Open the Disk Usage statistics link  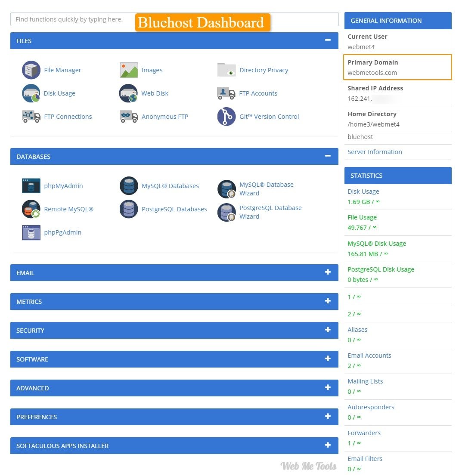point(363,192)
